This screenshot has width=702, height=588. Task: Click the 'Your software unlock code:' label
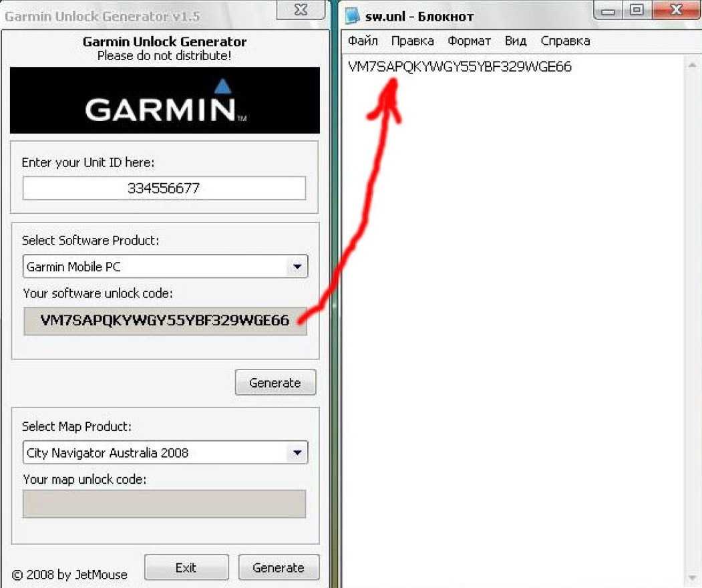coord(98,293)
